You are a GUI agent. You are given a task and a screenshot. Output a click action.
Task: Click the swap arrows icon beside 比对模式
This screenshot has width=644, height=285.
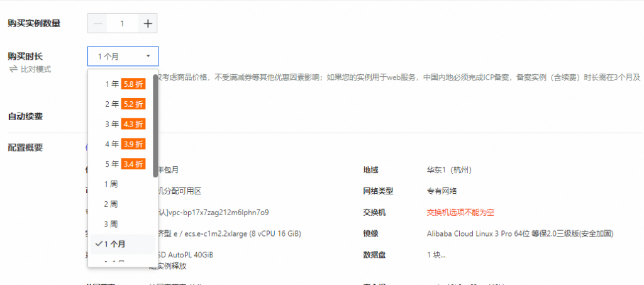(13, 69)
